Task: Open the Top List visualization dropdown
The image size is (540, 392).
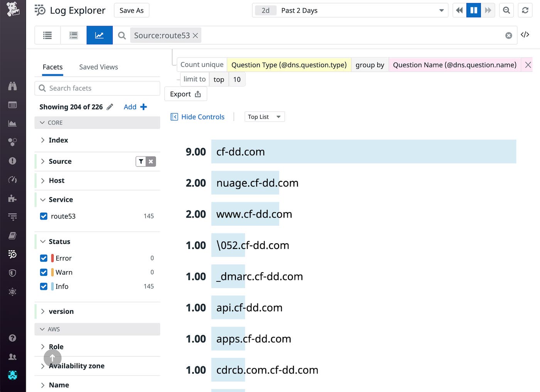Action: click(x=264, y=116)
